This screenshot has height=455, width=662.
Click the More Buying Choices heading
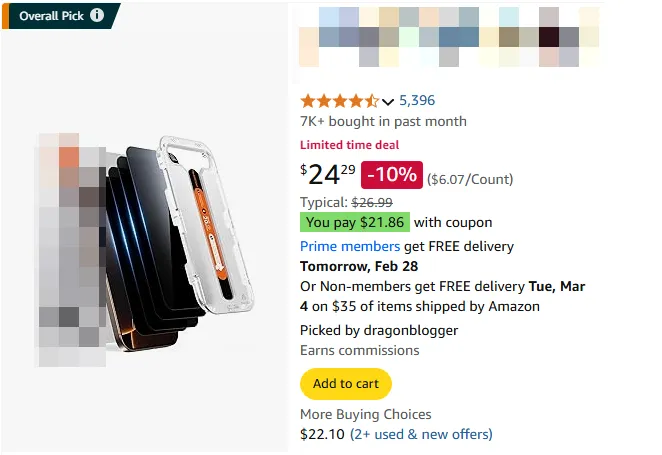[366, 414]
